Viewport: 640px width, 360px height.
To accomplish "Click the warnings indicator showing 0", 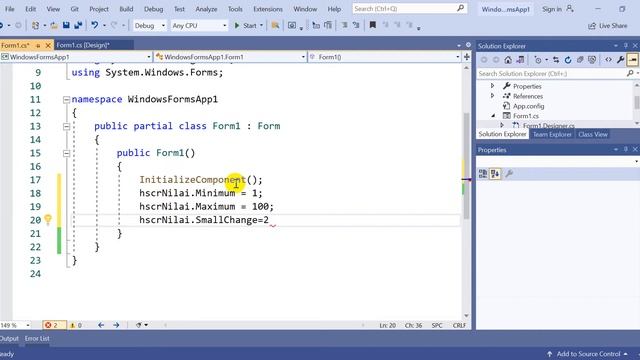I will [x=76, y=325].
